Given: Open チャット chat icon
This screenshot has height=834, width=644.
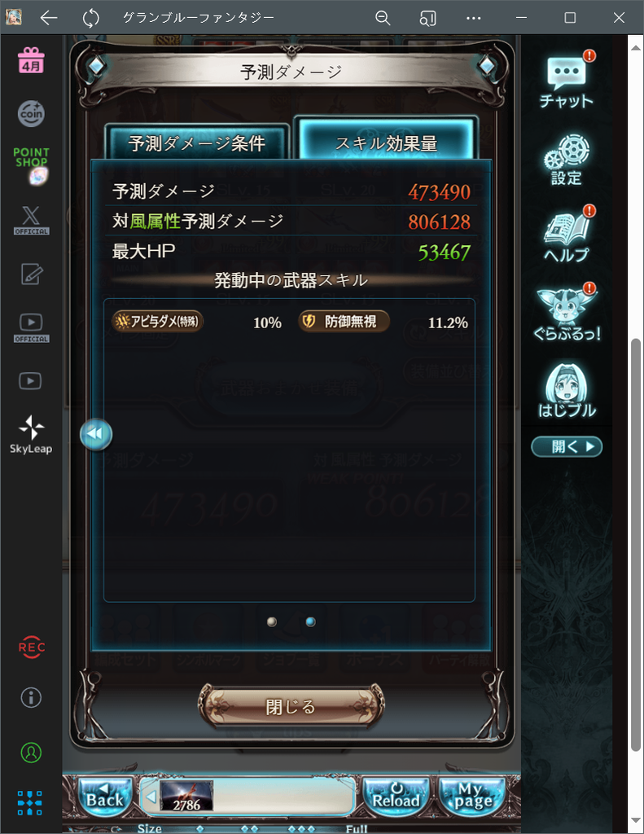Looking at the screenshot, I should (567, 80).
